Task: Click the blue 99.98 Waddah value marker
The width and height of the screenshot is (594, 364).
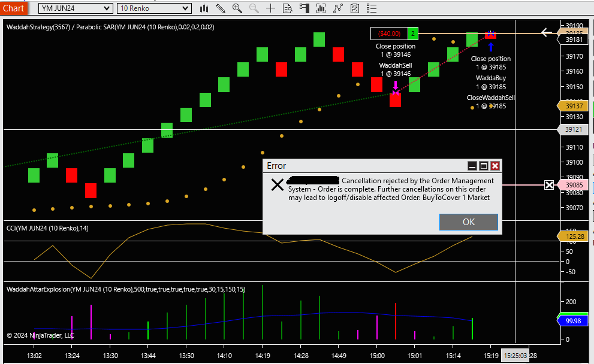Action: click(573, 321)
